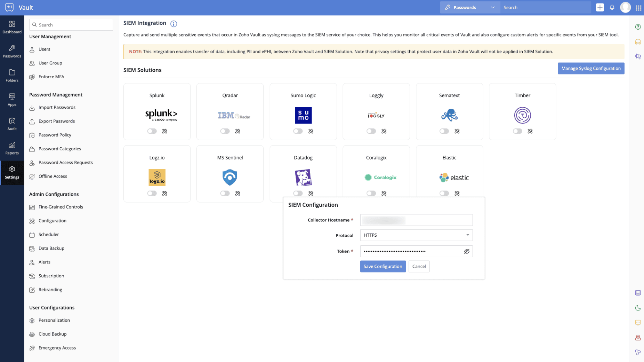Show the Token value with eye icon
This screenshot has height=362, width=644.
pyautogui.click(x=467, y=251)
